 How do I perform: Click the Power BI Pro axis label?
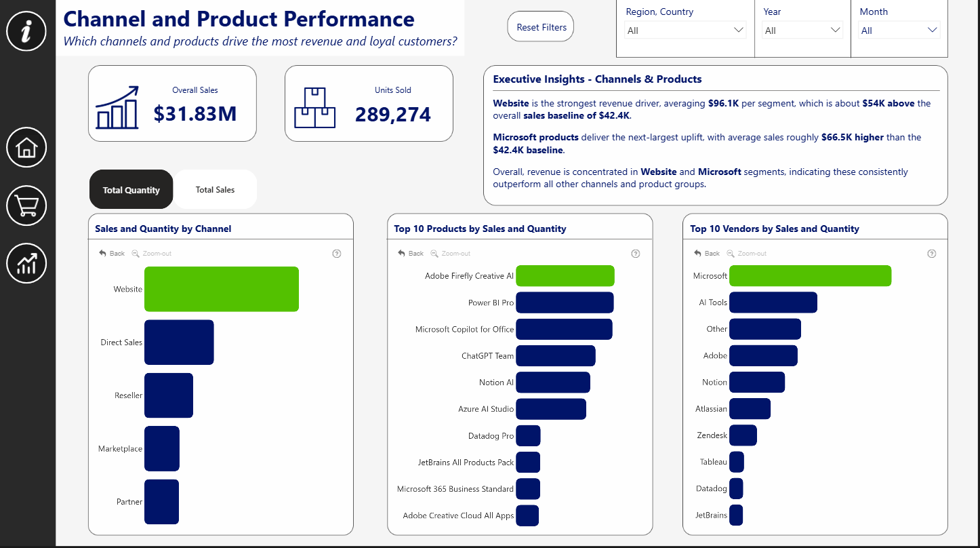tap(491, 302)
